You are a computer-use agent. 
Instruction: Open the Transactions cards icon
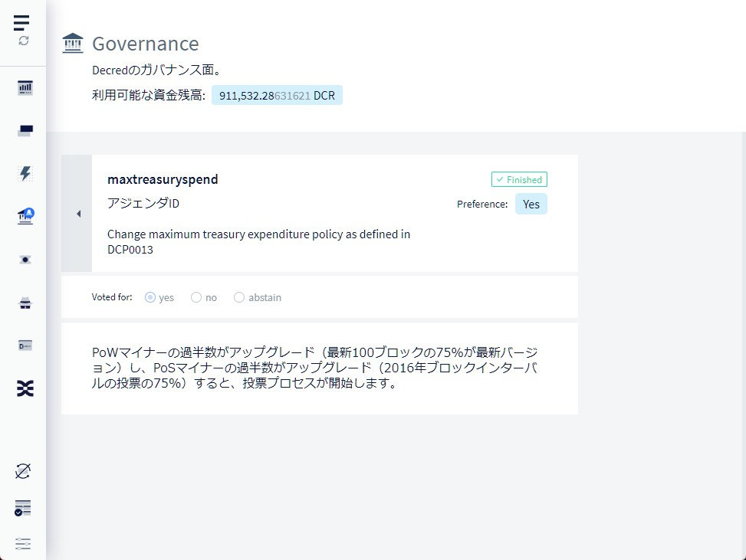pyautogui.click(x=25, y=131)
